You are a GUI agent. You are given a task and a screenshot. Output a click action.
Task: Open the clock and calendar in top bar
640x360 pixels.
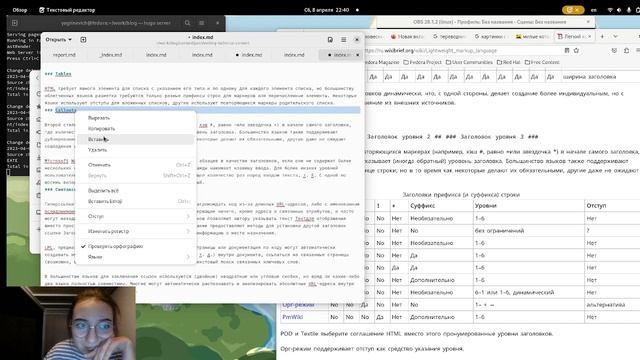(x=327, y=10)
